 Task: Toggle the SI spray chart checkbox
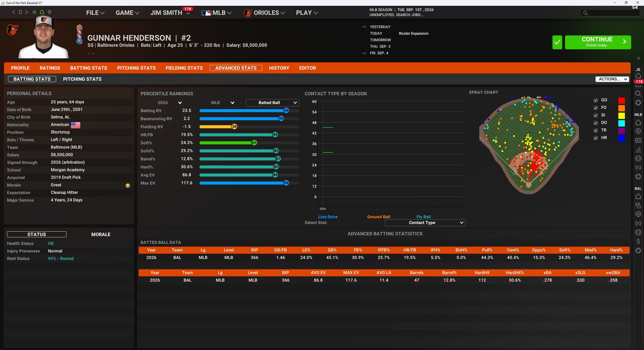click(596, 115)
